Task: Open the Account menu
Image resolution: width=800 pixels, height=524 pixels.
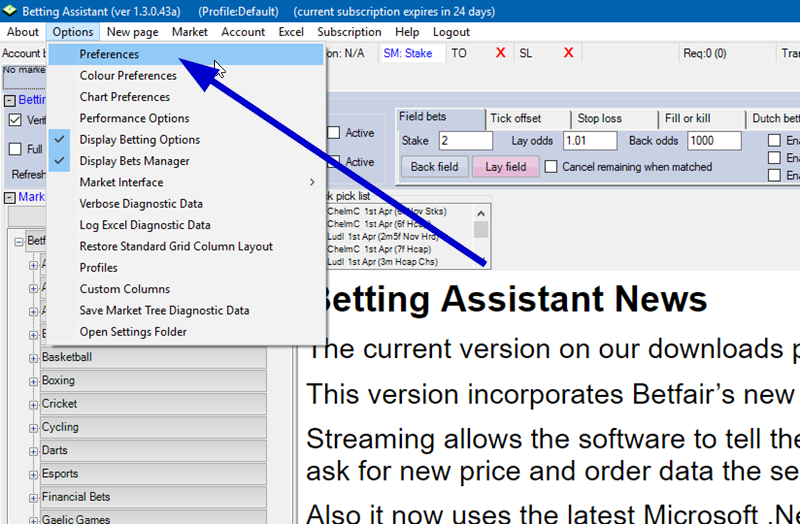Action: click(x=243, y=32)
